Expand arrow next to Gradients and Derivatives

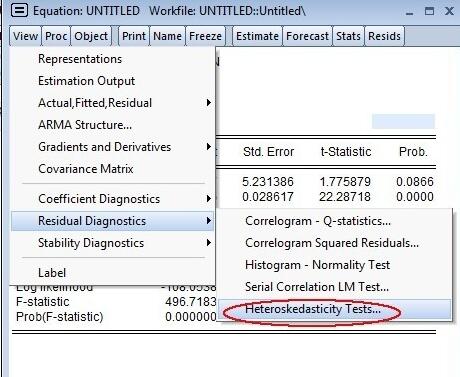coord(209,147)
